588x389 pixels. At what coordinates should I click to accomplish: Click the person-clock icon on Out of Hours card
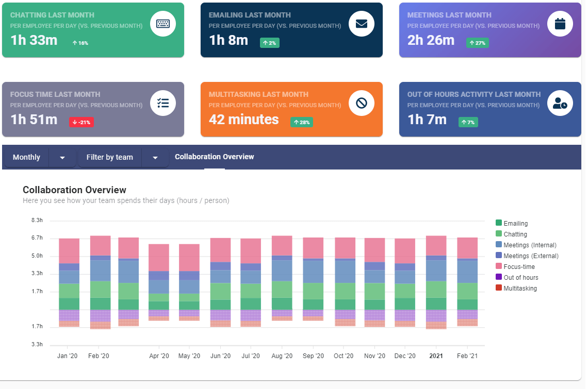[560, 103]
